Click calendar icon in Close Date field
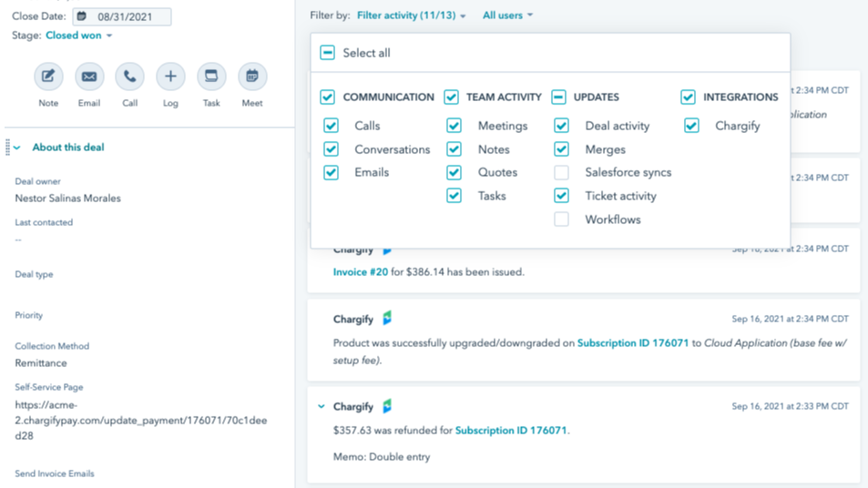Viewport: 868px width, 488px height. 82,16
